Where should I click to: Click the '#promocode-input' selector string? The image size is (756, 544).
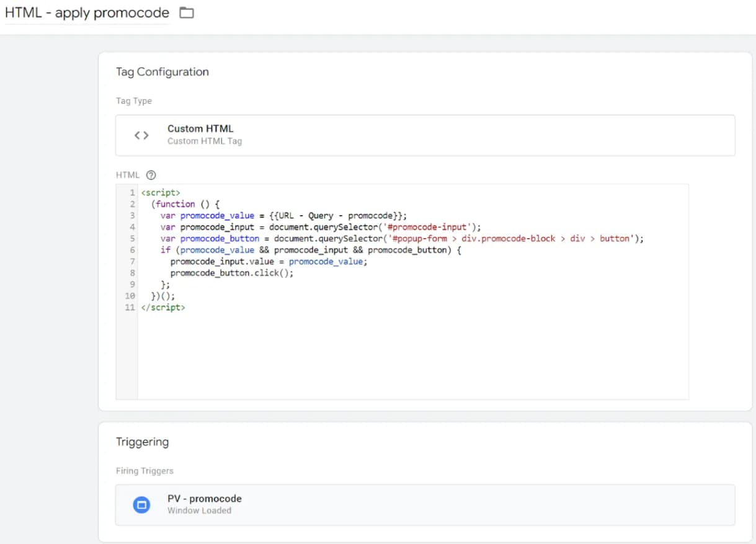(x=429, y=227)
